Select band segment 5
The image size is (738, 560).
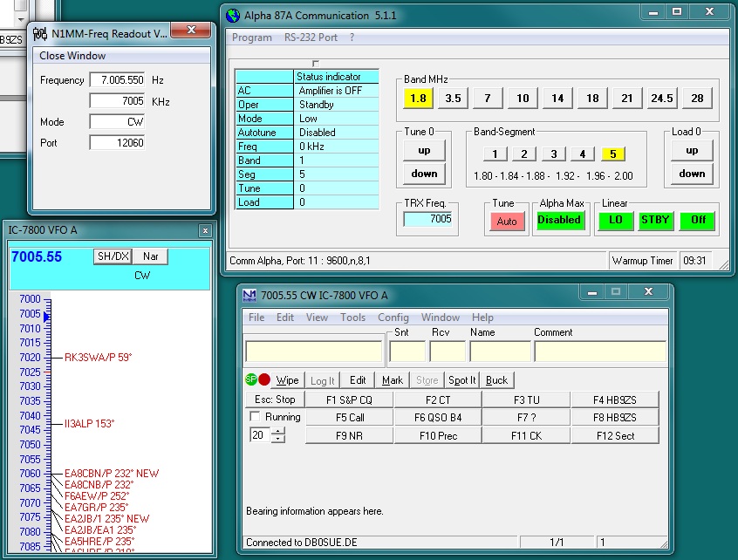click(x=612, y=154)
